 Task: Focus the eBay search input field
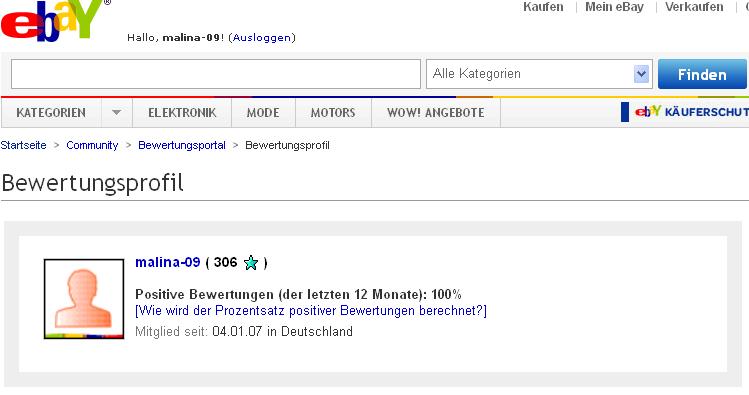[x=216, y=74]
